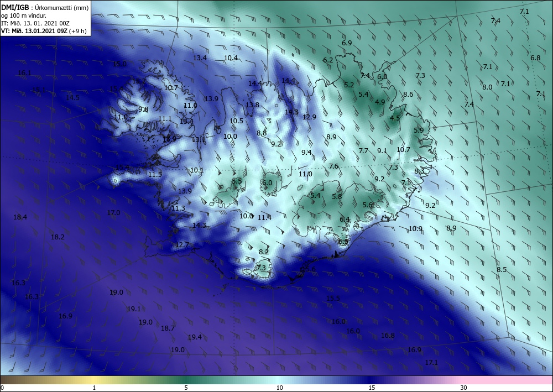The width and height of the screenshot is (553, 392).
Task: Click the color scale label 15
Action: 372,388
